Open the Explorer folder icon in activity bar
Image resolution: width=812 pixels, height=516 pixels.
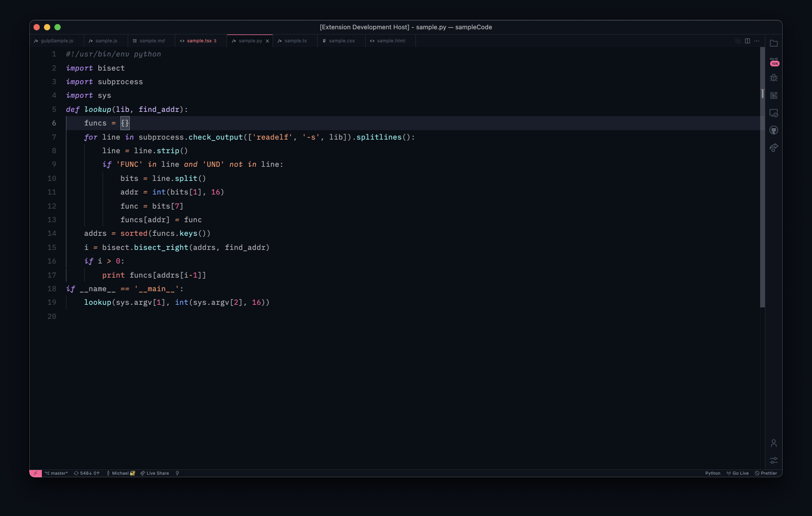[774, 43]
